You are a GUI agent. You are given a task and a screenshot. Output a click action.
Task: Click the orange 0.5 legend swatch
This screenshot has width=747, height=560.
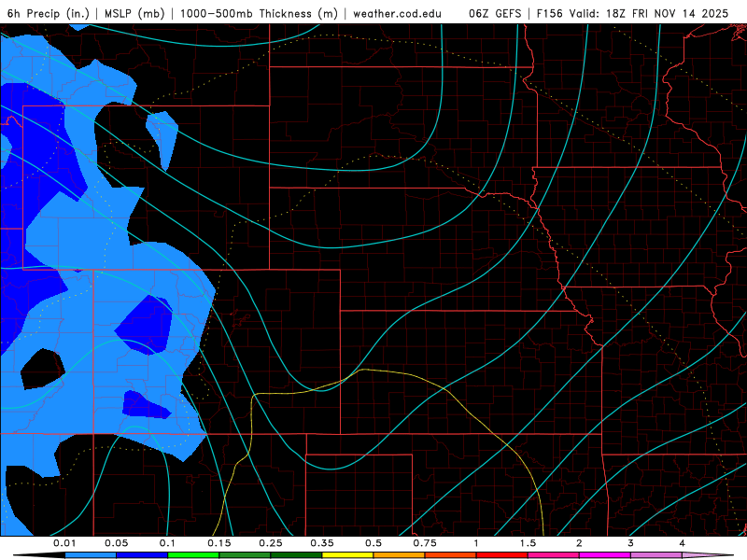[400, 555]
